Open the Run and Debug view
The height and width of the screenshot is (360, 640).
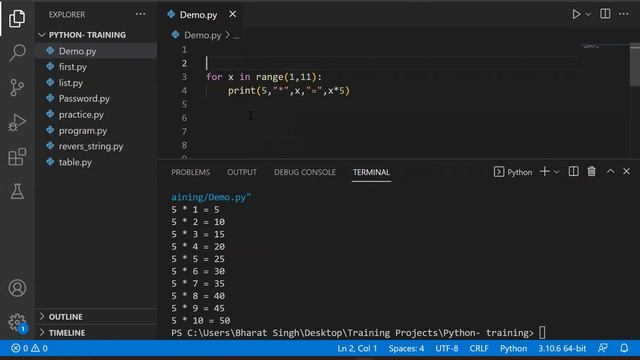17,122
